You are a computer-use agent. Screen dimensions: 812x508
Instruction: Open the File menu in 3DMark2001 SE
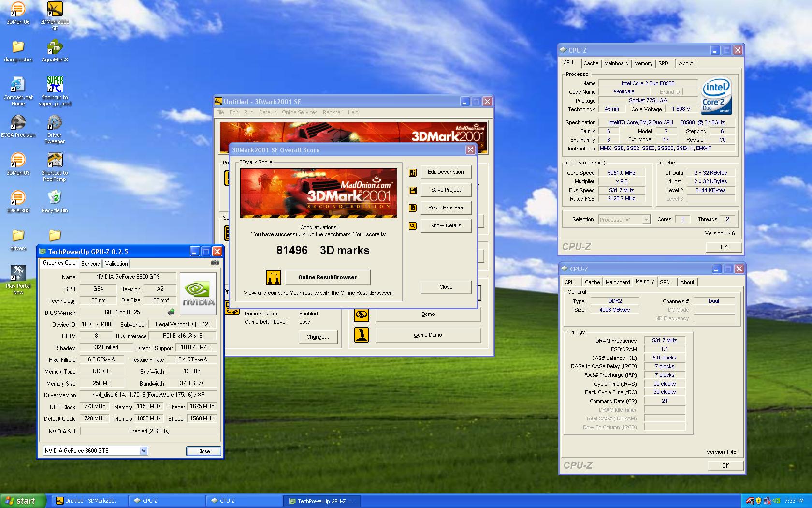(x=220, y=112)
